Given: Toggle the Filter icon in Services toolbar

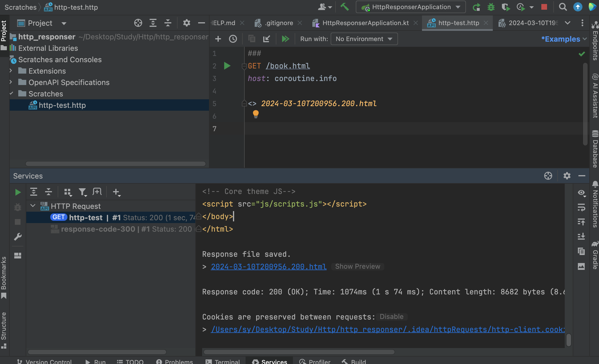Looking at the screenshot, I should 83,192.
